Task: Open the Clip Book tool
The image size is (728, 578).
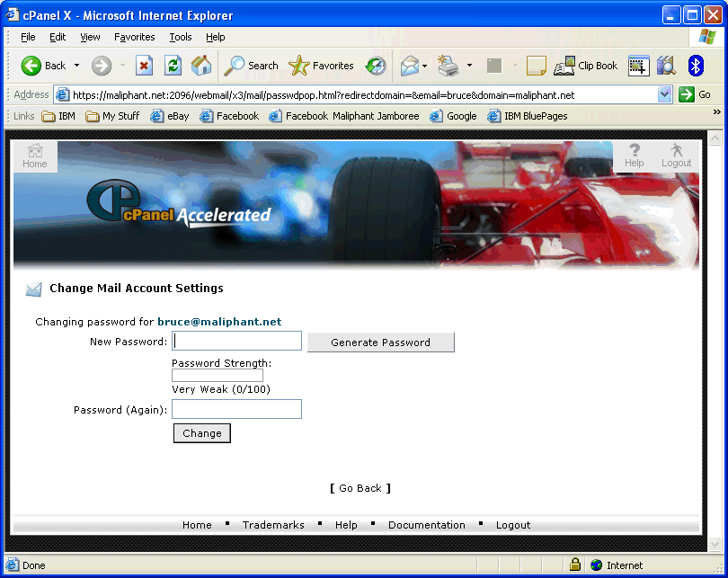Action: click(586, 66)
